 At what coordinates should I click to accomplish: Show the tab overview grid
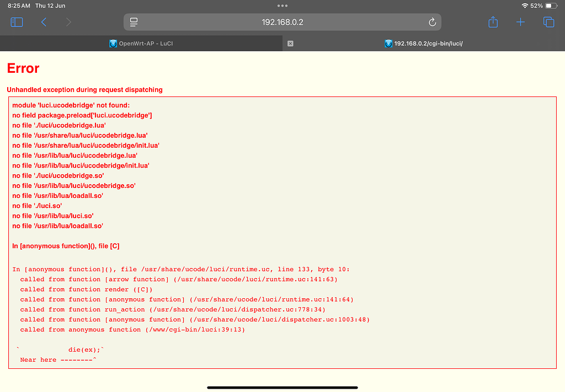[x=548, y=22]
